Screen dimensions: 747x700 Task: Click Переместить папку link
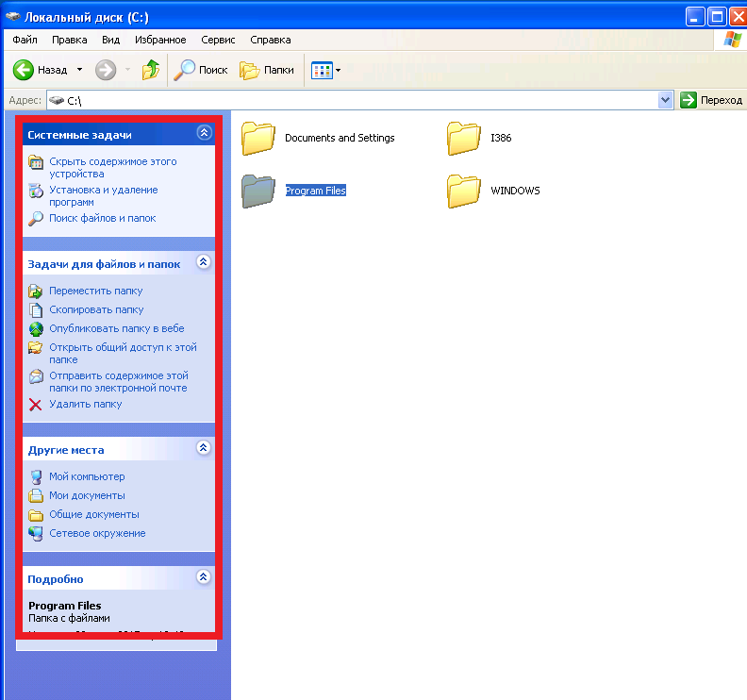(x=96, y=291)
